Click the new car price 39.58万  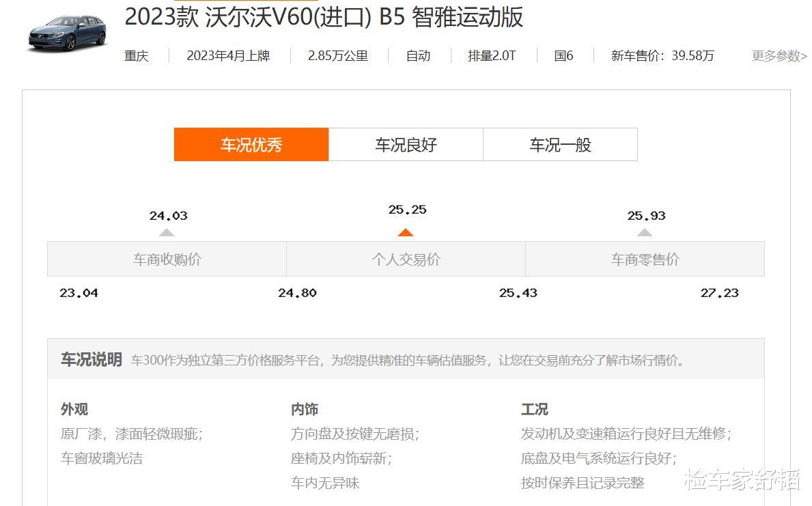[x=693, y=56]
